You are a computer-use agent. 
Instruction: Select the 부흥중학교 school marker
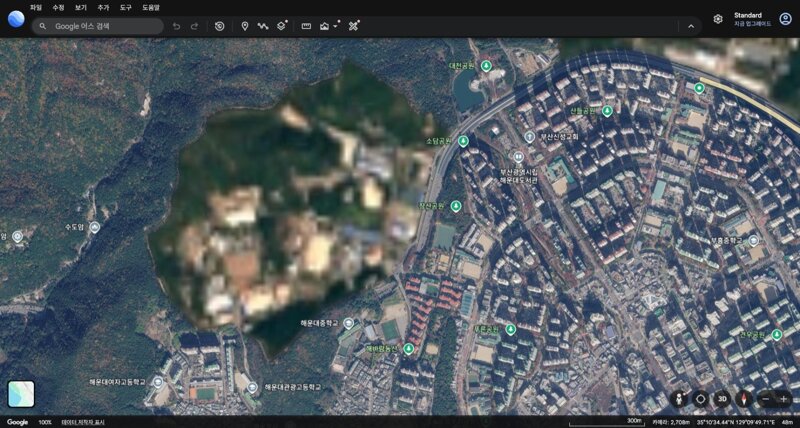tap(754, 240)
